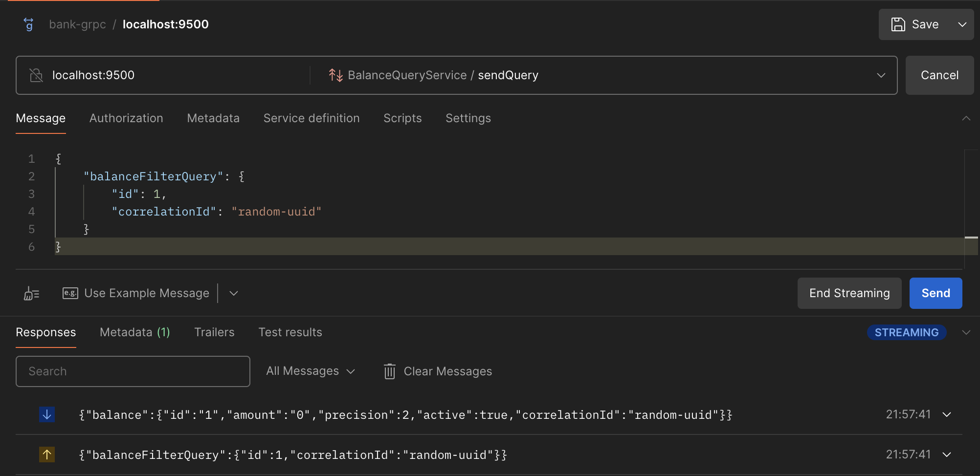This screenshot has height=476, width=980.
Task: Expand the balance response message row
Action: click(947, 414)
